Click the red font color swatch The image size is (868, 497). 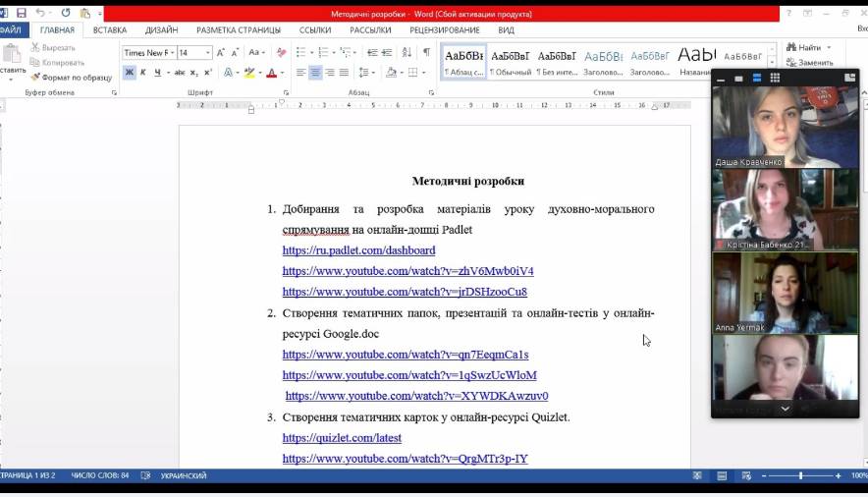coord(272,73)
